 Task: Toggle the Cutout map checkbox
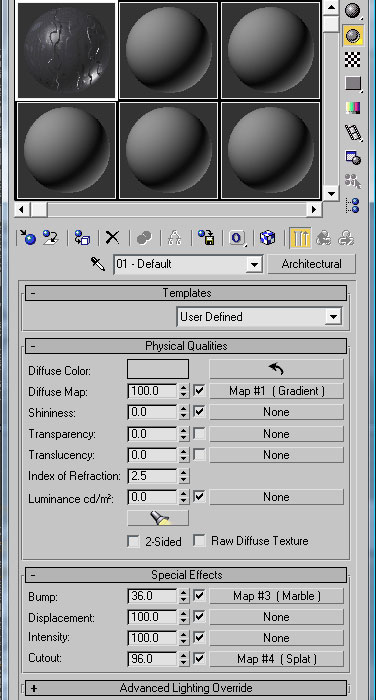199,658
